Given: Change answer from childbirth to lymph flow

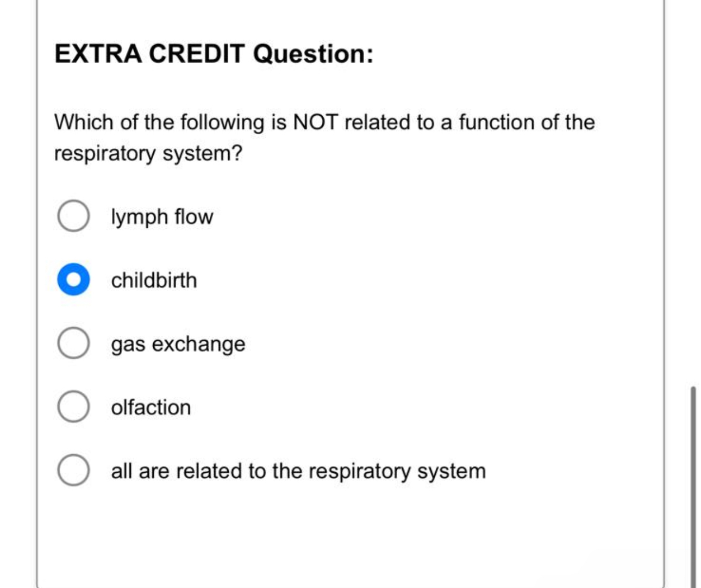Looking at the screenshot, I should click(73, 216).
